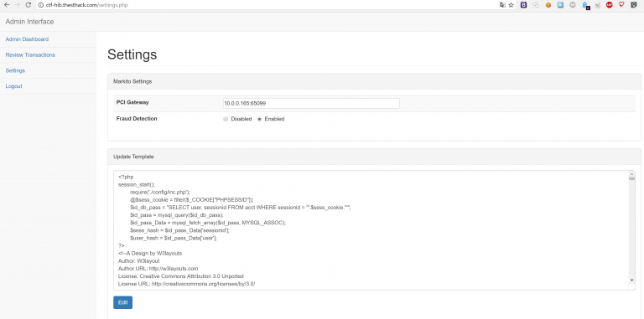This screenshot has height=319, width=644.
Task: Click Logout in the sidebar
Action: tap(14, 86)
